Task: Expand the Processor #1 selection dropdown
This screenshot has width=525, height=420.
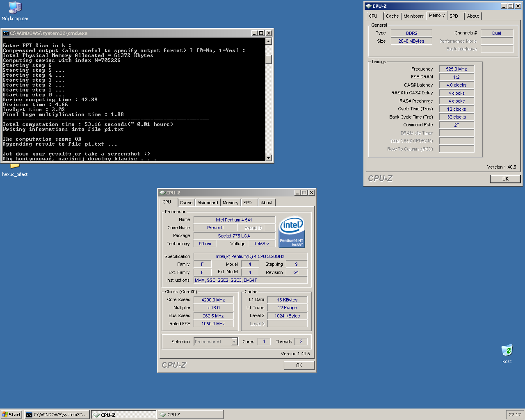Action: (x=235, y=342)
